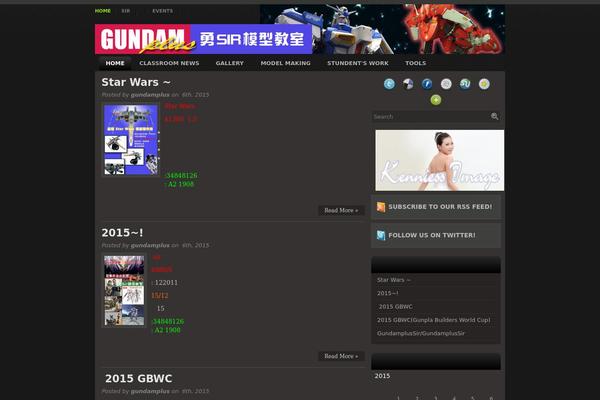Click Read More under 2015~! post

pyautogui.click(x=341, y=356)
